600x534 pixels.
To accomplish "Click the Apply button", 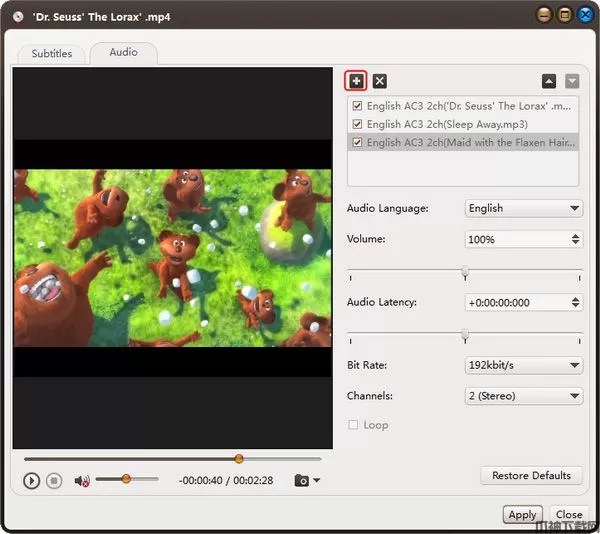I will pos(522,515).
